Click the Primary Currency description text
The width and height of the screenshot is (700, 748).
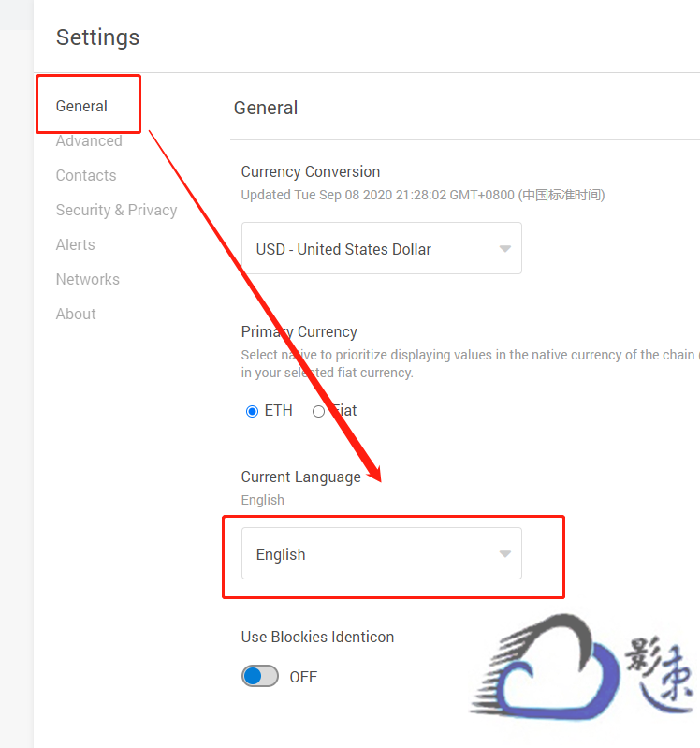point(468,363)
